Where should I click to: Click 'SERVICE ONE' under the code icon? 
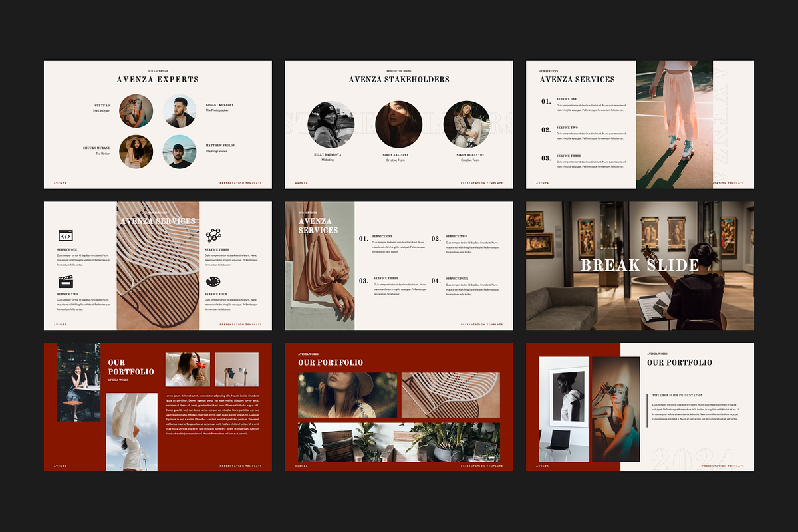click(x=67, y=249)
